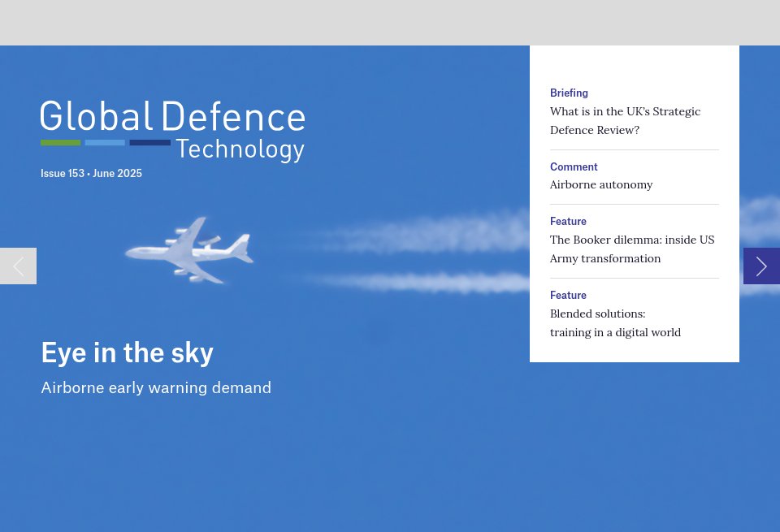Click the light blue bar under the logo
780x532 pixels.
[x=105, y=142]
